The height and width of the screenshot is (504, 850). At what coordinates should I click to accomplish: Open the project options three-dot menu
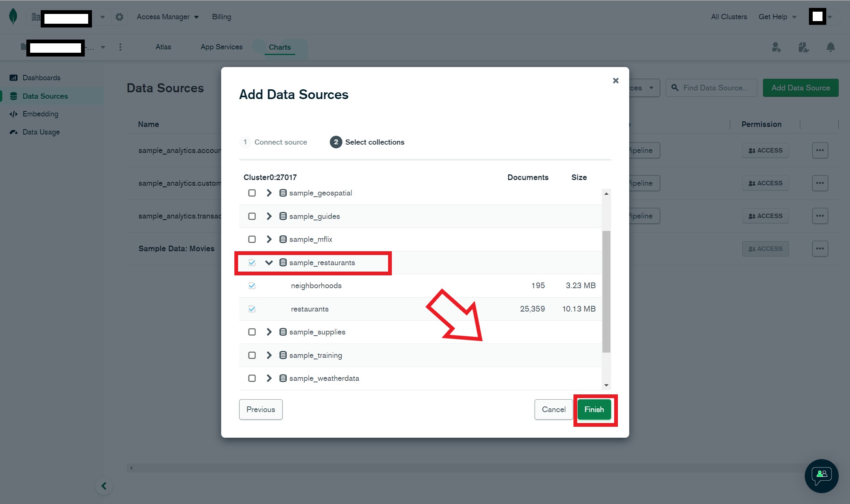120,47
